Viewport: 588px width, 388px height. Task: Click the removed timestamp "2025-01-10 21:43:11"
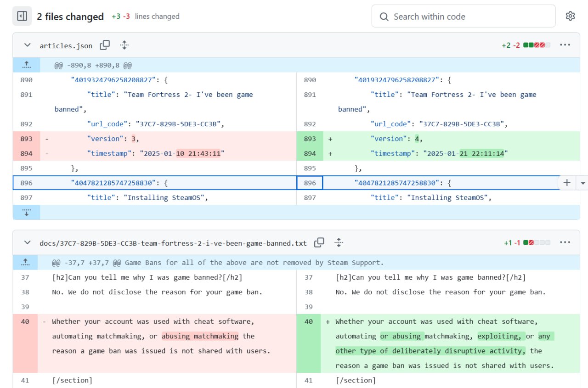coord(182,153)
